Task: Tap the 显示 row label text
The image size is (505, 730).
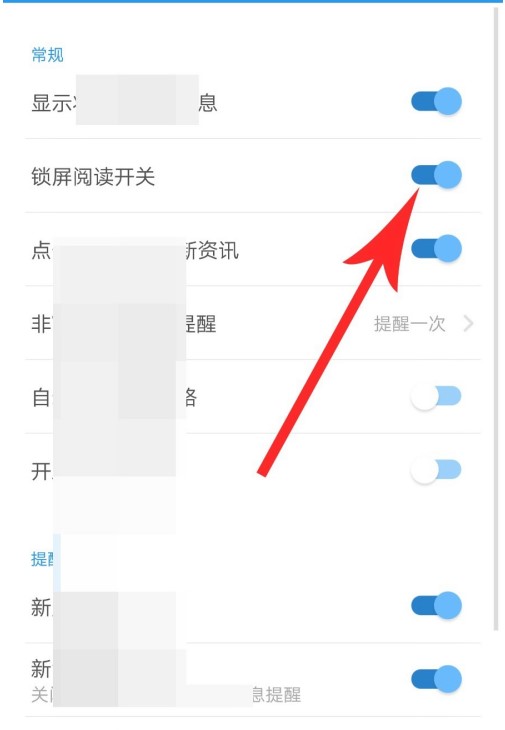Action: [124, 103]
